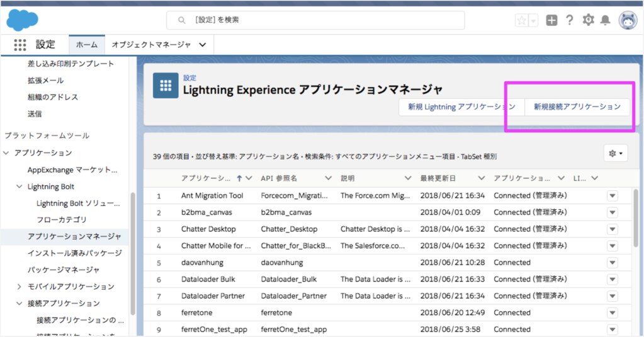Open the 最終更新日 column dropdown chevron
Screen dimensions: 644x337
click(482, 178)
